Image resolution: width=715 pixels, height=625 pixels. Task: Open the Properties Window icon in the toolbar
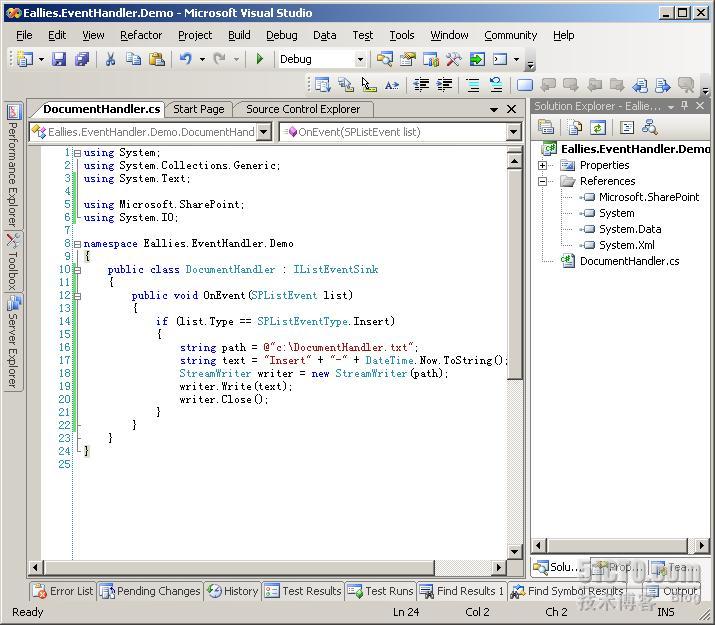[x=408, y=59]
